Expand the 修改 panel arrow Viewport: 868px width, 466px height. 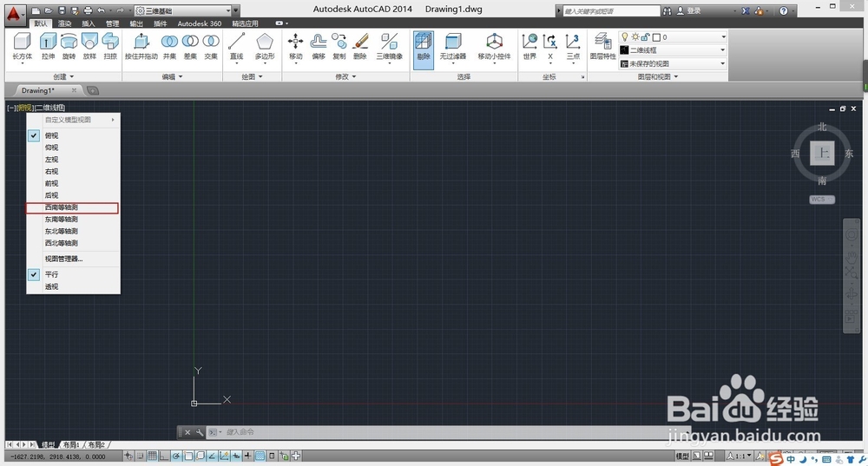click(x=354, y=77)
